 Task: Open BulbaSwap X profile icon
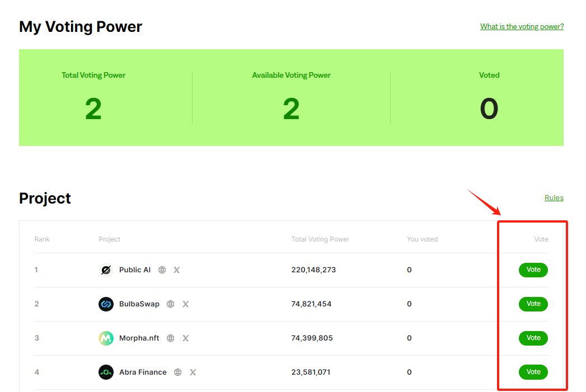pos(185,304)
